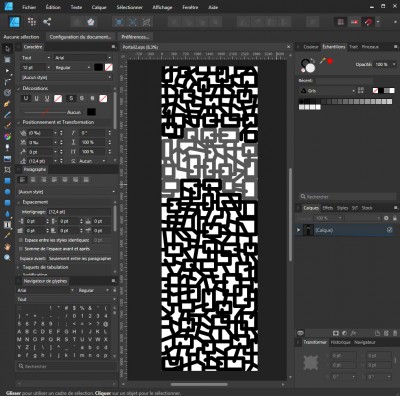Viewport: 400px width, 396px height.
Task: Open the Calque menu
Action: pyautogui.click(x=99, y=7)
